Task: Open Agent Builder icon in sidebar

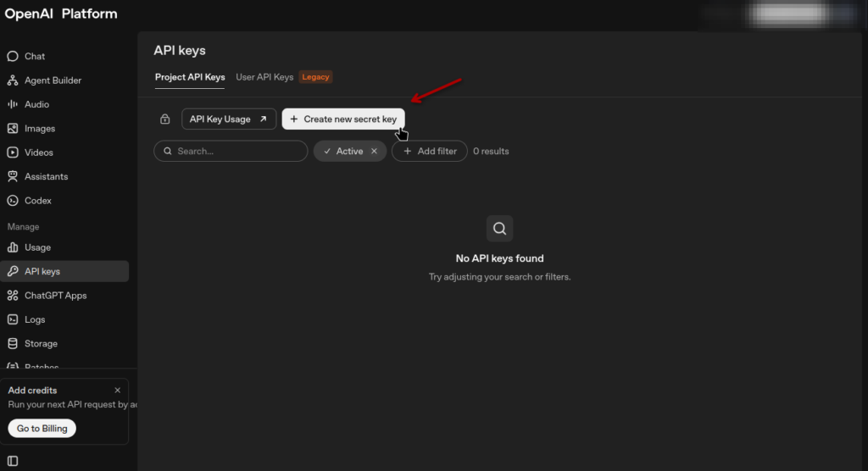Action: (x=12, y=80)
